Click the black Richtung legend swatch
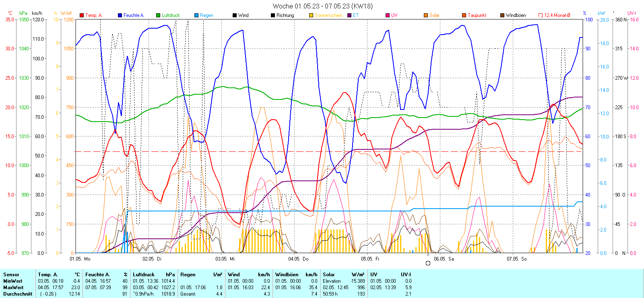This screenshot has height=298, width=644. coord(273,15)
